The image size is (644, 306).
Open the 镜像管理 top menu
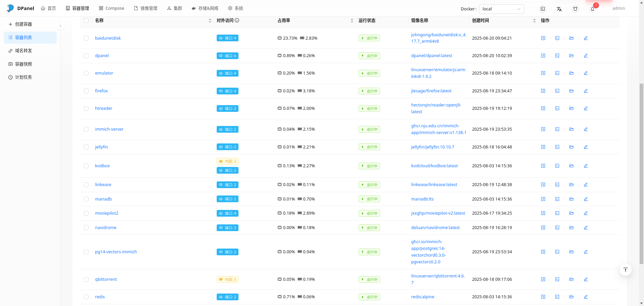pos(146,8)
